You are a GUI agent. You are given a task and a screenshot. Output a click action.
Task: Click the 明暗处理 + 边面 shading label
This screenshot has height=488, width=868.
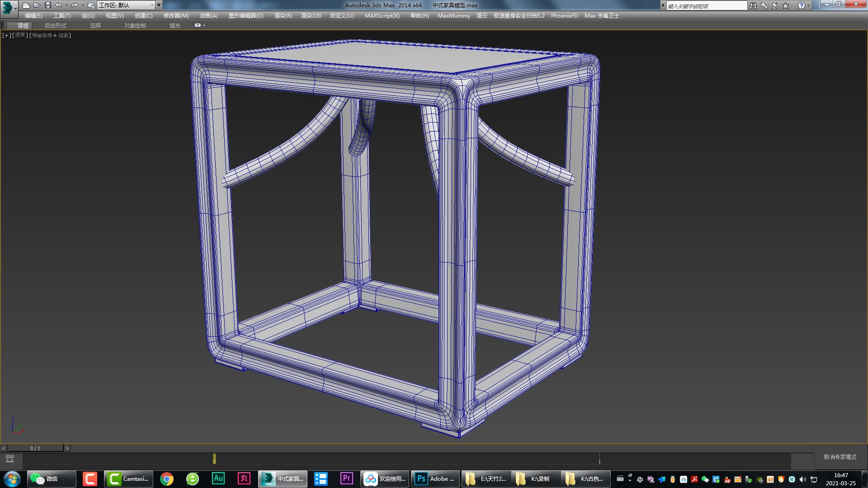point(50,35)
